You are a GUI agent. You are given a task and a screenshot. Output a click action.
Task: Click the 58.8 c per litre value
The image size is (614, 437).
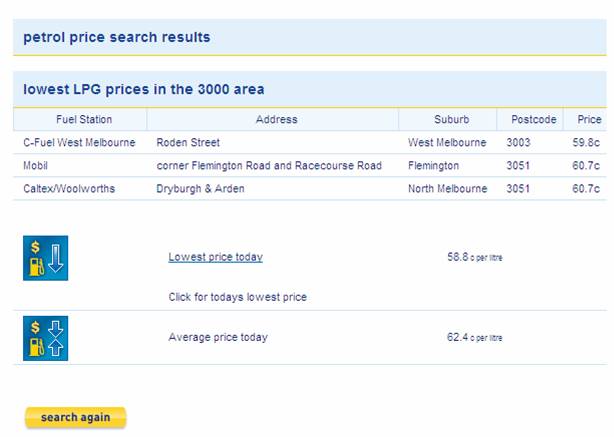tap(475, 257)
